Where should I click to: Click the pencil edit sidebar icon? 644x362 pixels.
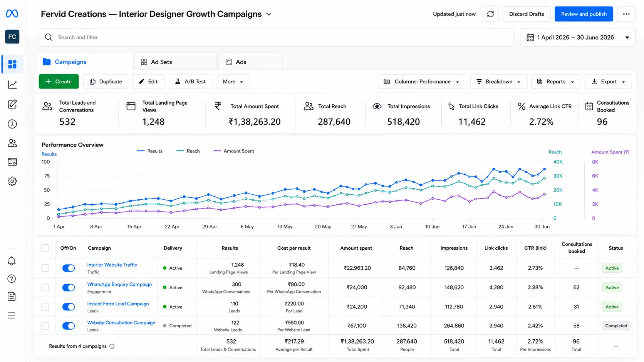click(12, 104)
